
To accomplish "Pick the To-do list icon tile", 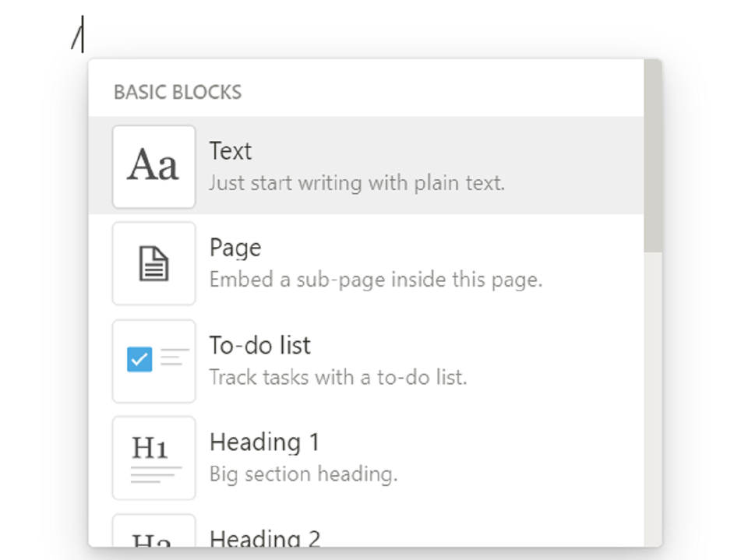I will click(153, 361).
